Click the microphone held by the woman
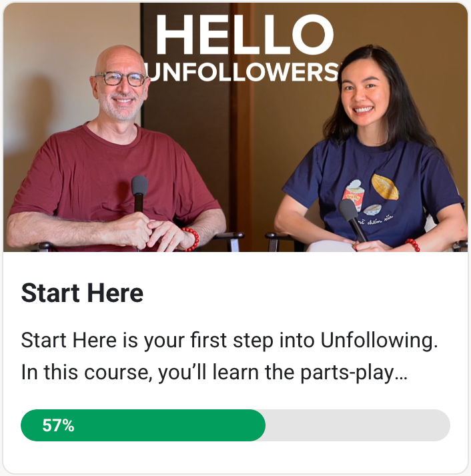 coord(352,219)
